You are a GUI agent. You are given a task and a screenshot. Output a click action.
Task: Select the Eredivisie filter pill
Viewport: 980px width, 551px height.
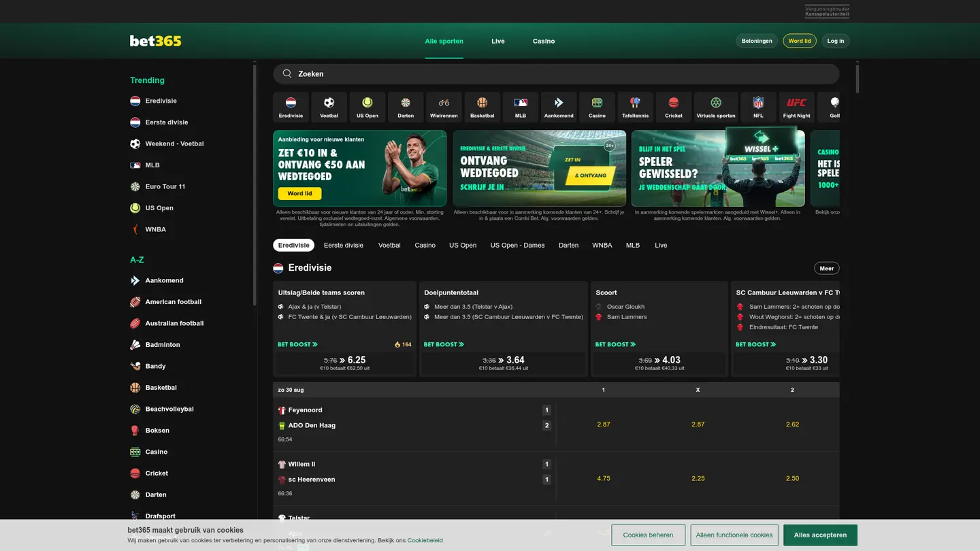pos(294,245)
